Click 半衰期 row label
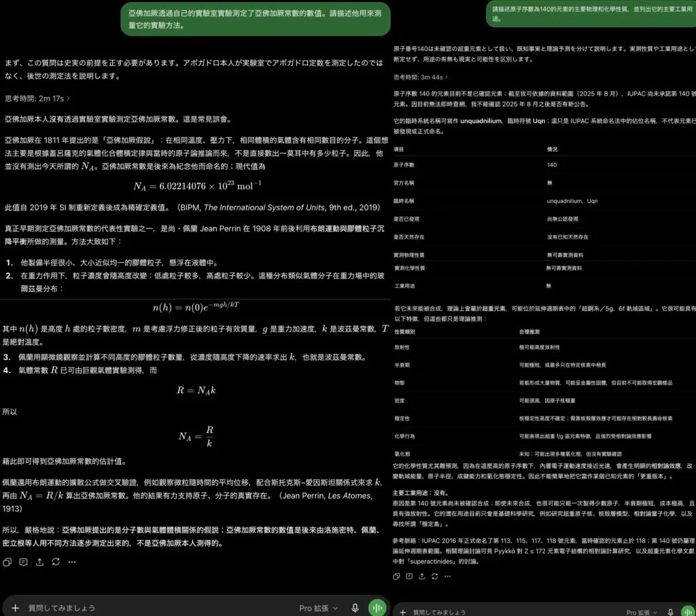The width and height of the screenshot is (696, 616). click(402, 365)
